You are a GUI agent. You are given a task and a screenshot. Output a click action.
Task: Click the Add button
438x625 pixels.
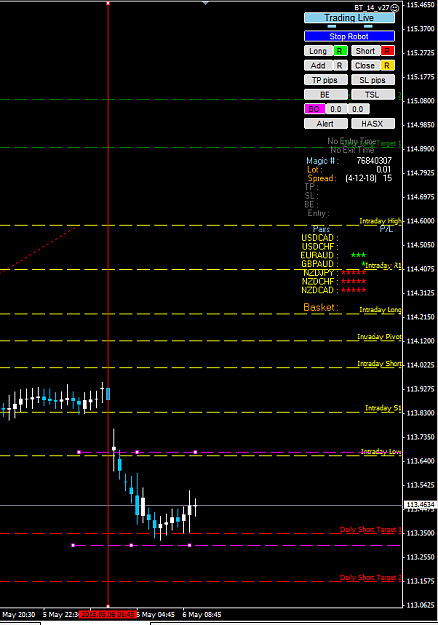318,66
